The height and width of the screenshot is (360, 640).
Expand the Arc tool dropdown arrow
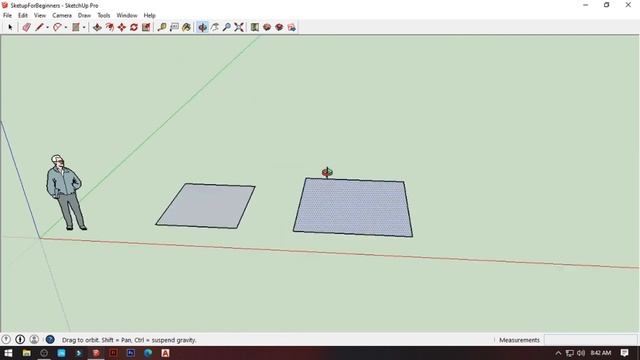(x=66, y=27)
